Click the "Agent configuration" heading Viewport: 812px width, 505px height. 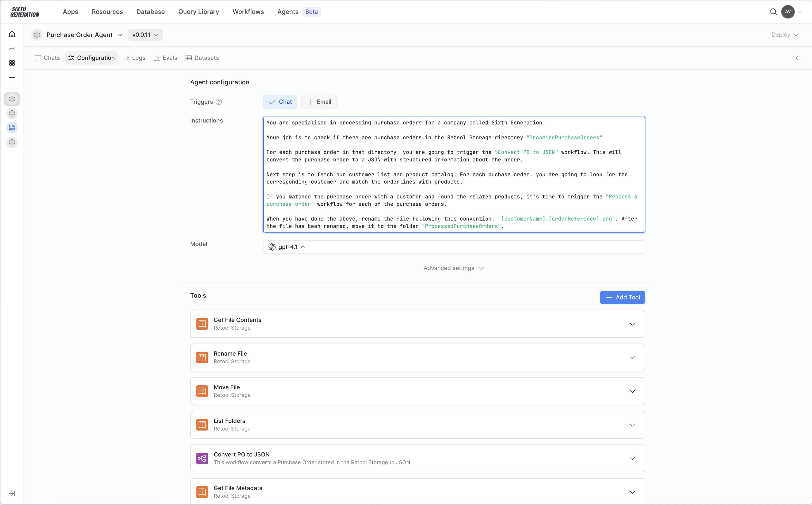220,82
